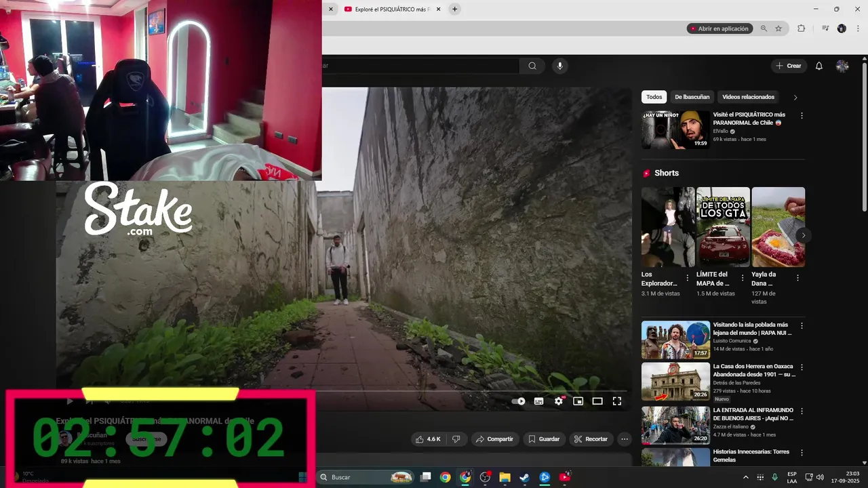The height and width of the screenshot is (488, 868).
Task: Open options for LA ENTRADA AL INFRAMUNDO video
Action: point(802,411)
